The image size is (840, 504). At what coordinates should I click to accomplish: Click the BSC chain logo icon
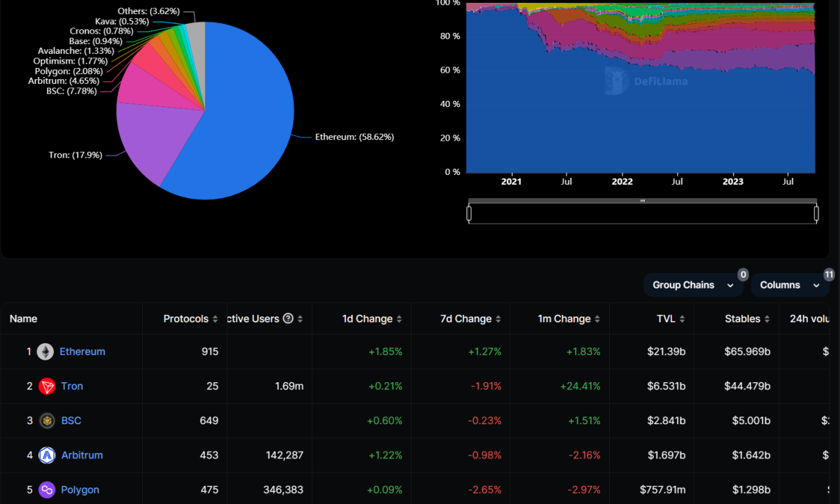point(47,421)
